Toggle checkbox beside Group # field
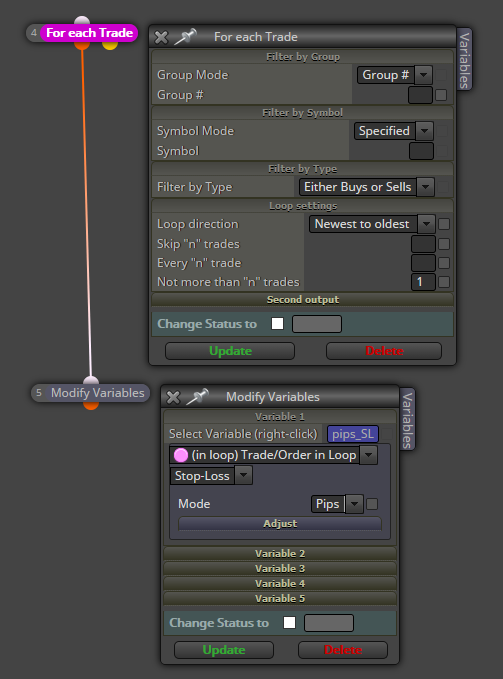 tap(441, 95)
